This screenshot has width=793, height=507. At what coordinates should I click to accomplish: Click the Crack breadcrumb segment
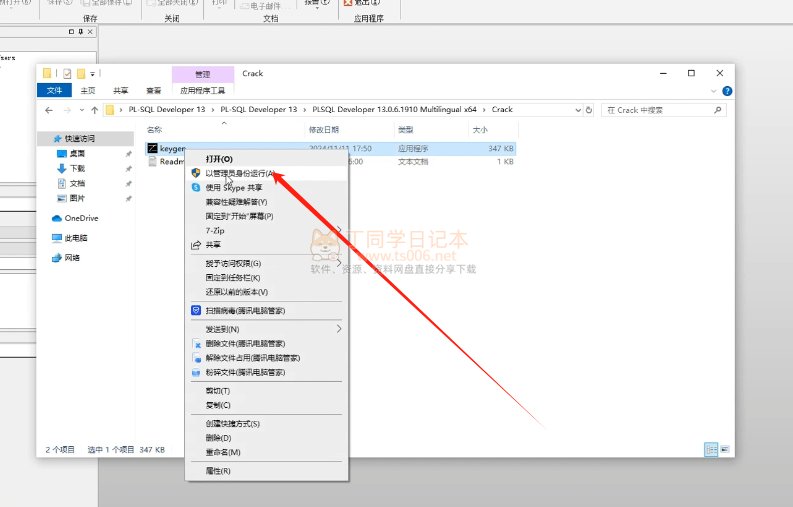(502, 109)
